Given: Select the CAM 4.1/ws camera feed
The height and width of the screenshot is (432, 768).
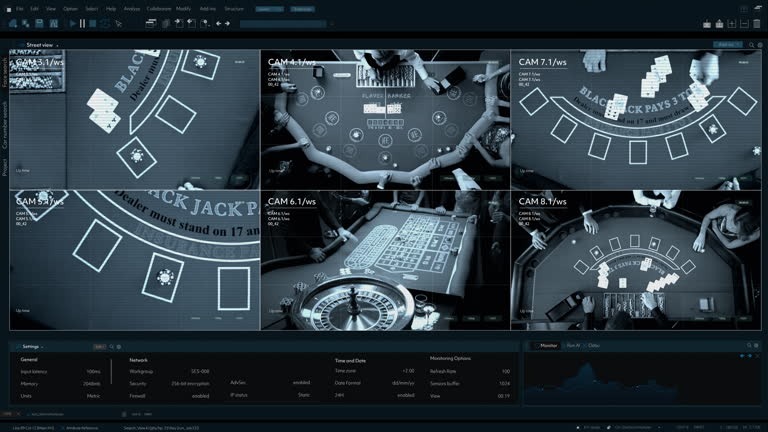Looking at the screenshot, I should [x=385, y=120].
